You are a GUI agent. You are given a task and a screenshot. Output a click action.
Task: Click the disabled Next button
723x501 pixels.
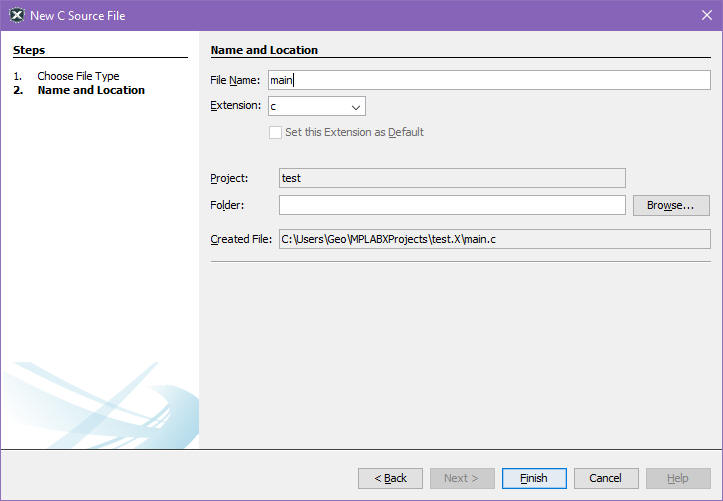pos(462,478)
